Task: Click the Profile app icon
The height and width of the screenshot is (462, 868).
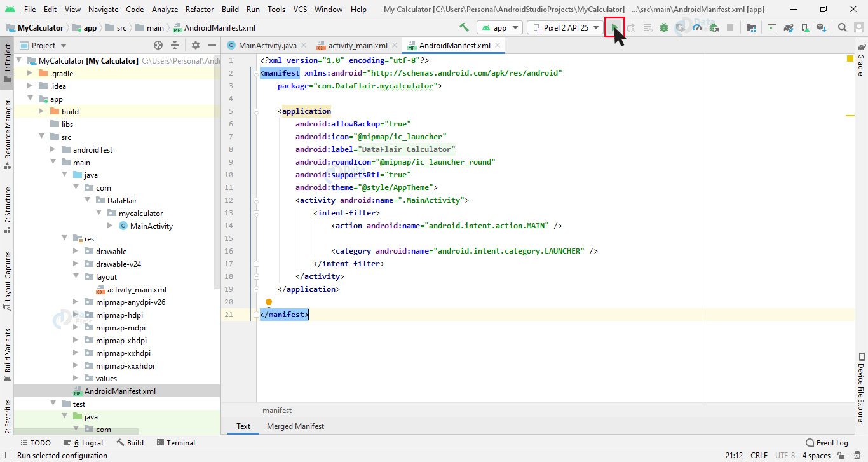Action: click(696, 28)
